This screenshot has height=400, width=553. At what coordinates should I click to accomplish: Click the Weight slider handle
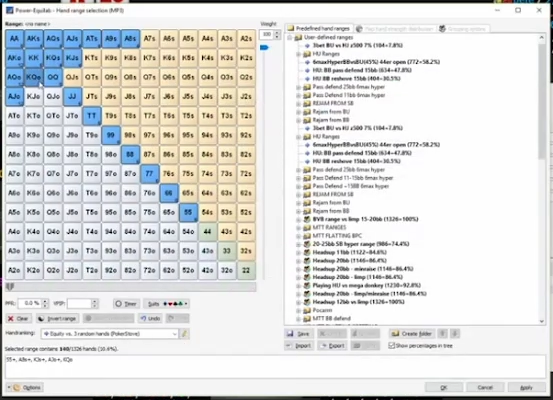tap(264, 47)
